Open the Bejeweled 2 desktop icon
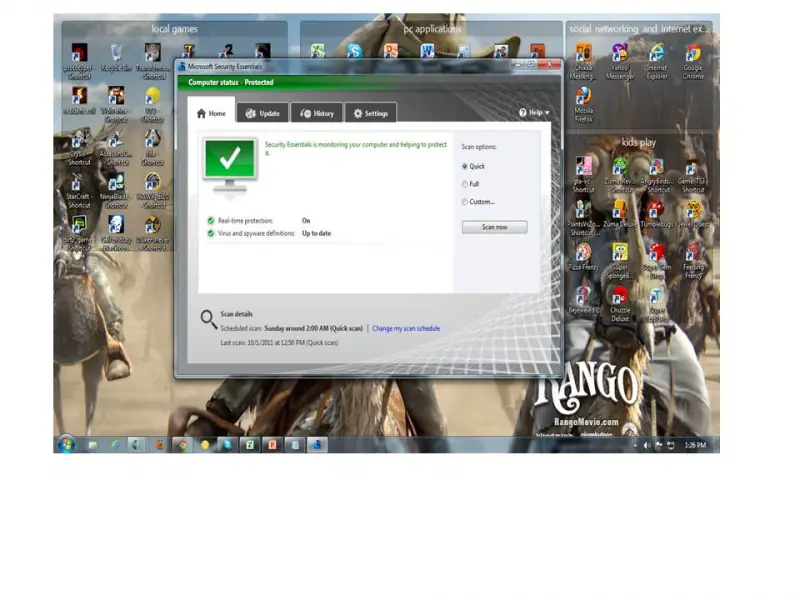 (x=583, y=299)
